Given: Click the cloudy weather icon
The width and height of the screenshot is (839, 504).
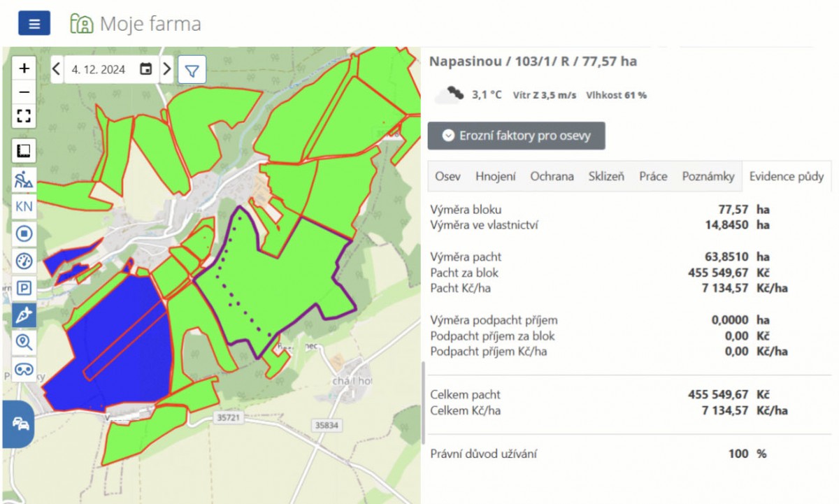Looking at the screenshot, I should (449, 94).
